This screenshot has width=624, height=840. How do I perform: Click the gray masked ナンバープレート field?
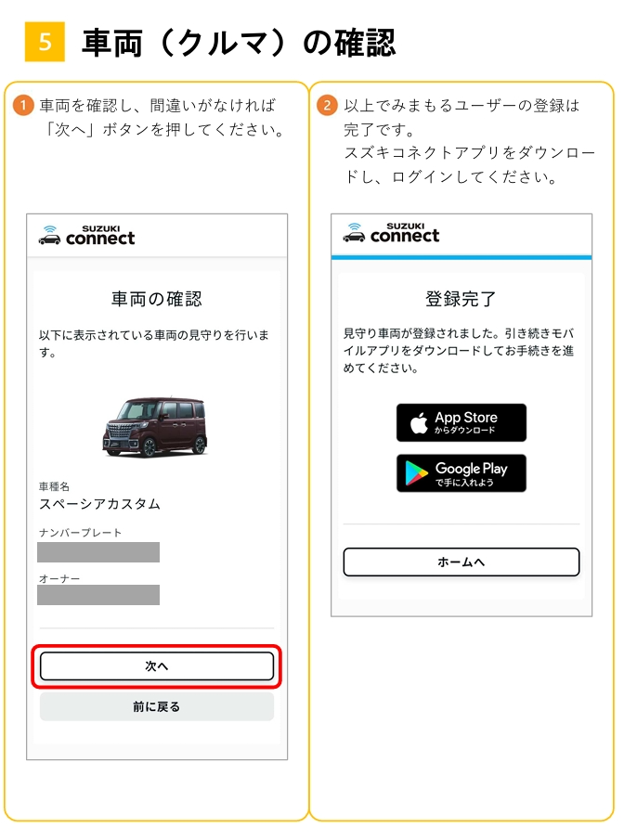point(98,552)
